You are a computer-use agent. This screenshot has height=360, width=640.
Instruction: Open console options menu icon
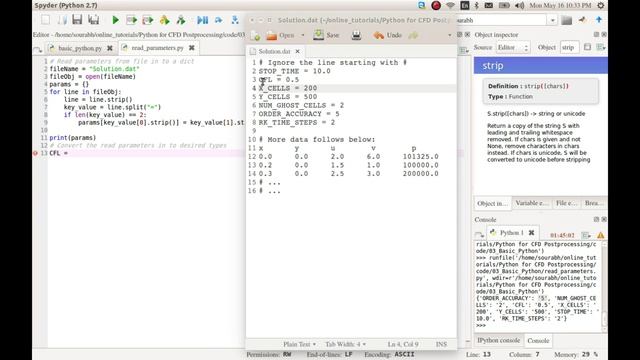(x=587, y=236)
